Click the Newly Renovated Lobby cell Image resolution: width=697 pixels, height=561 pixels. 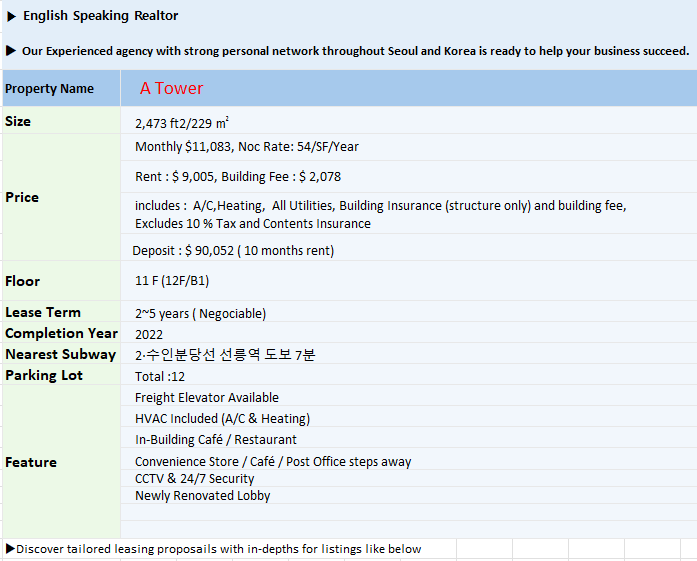(x=409, y=495)
